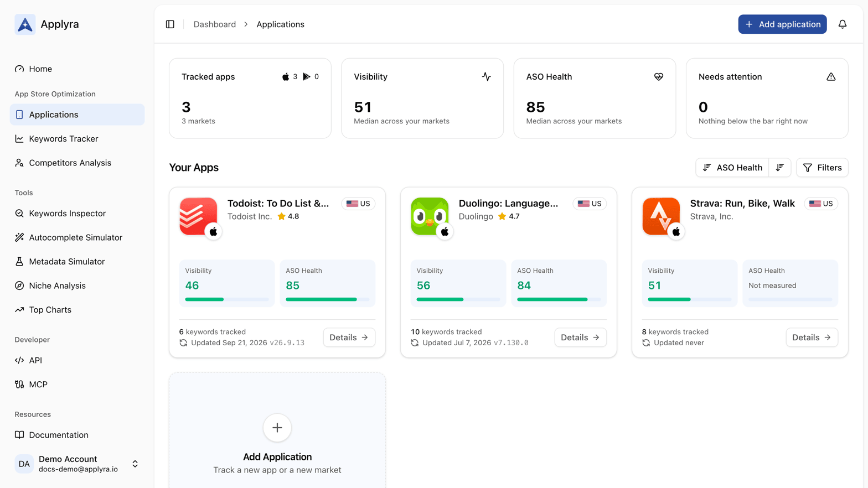Click '10 keywords tracked' text

click(446, 332)
